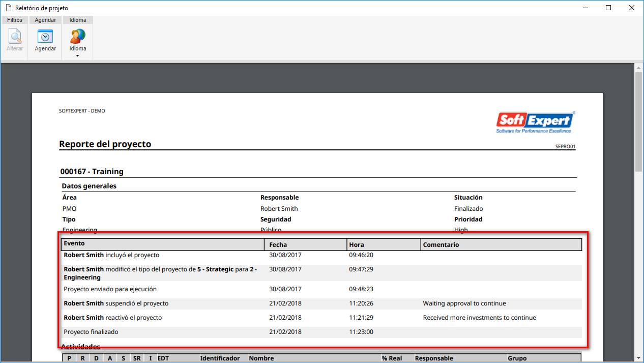Select the Agendar ribbon group label
644x363 pixels.
45,20
